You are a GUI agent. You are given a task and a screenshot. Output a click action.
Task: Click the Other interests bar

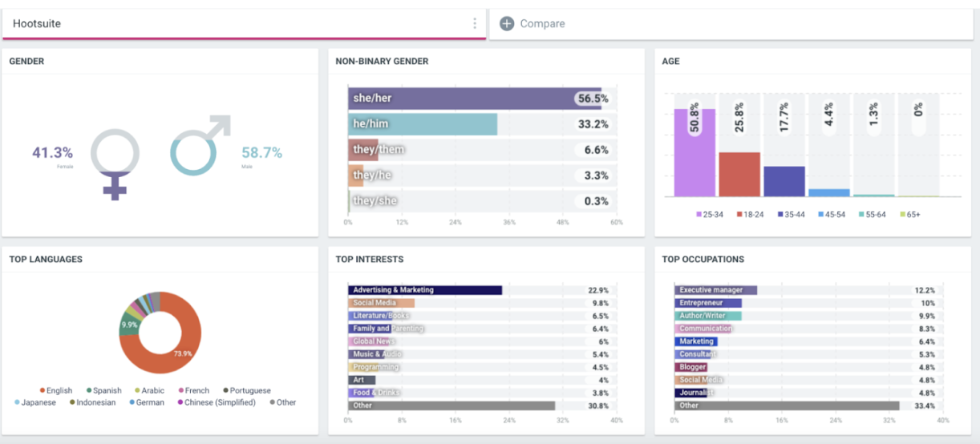tap(452, 406)
